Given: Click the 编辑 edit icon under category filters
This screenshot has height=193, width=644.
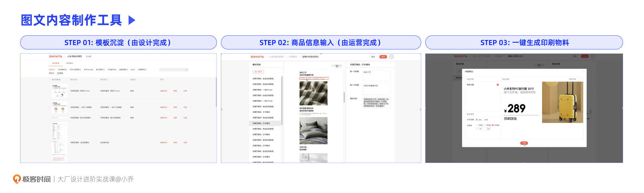Looking at the screenshot, I should (x=58, y=73).
